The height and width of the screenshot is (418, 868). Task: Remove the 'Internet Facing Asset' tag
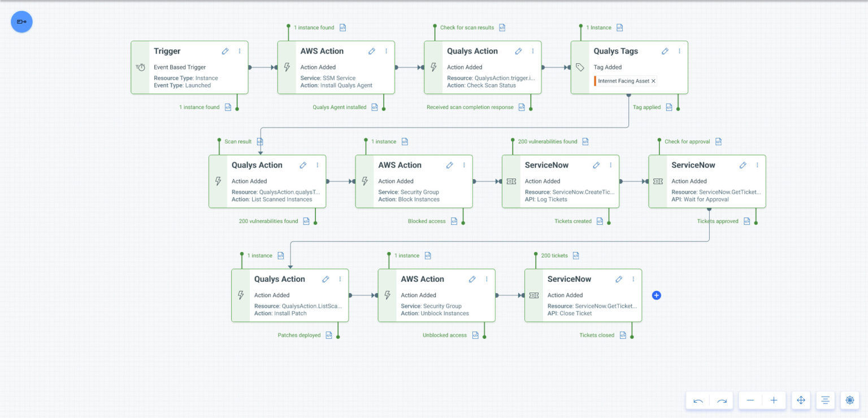tap(653, 81)
